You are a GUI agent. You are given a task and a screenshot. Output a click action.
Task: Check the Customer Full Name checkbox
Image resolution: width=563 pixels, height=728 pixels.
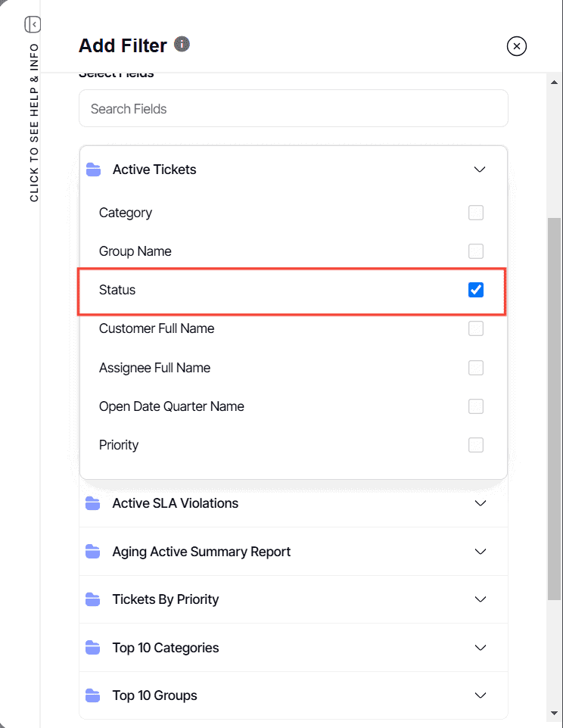[476, 328]
